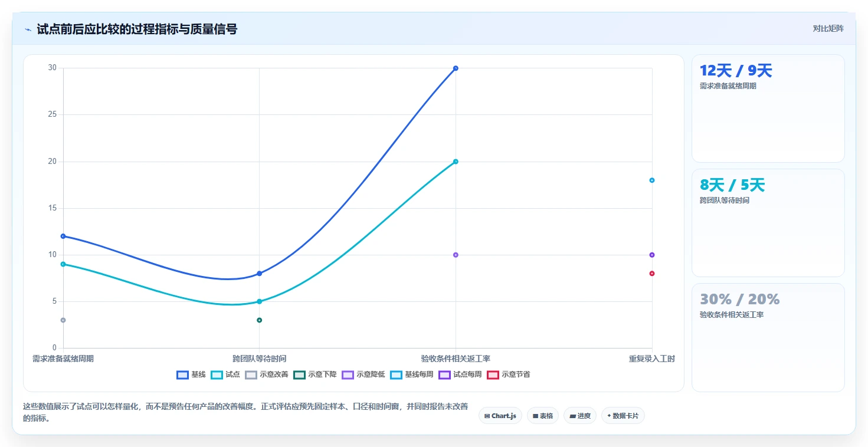This screenshot has width=868, height=447.
Task: Click the 重复录入工时 x-axis label
Action: click(x=652, y=359)
